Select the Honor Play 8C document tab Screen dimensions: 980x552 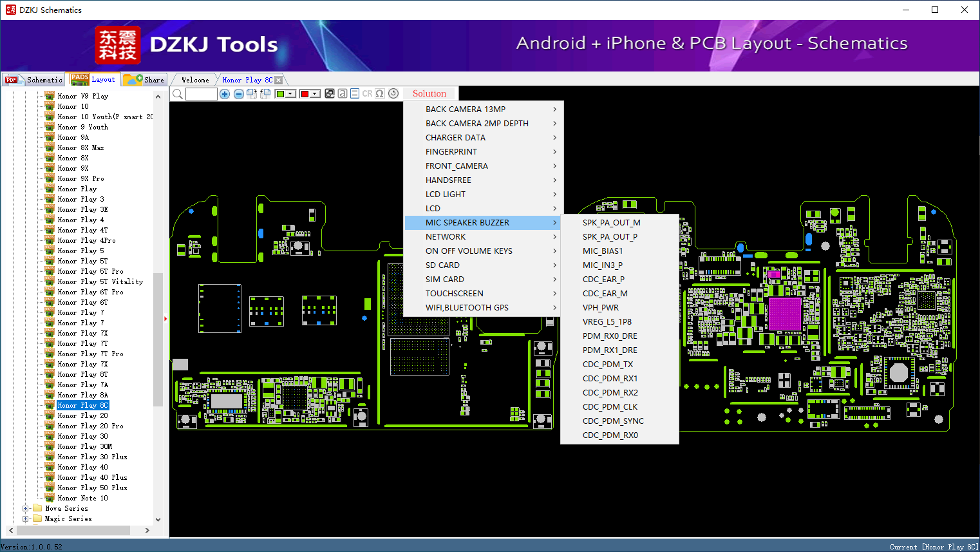(x=247, y=80)
